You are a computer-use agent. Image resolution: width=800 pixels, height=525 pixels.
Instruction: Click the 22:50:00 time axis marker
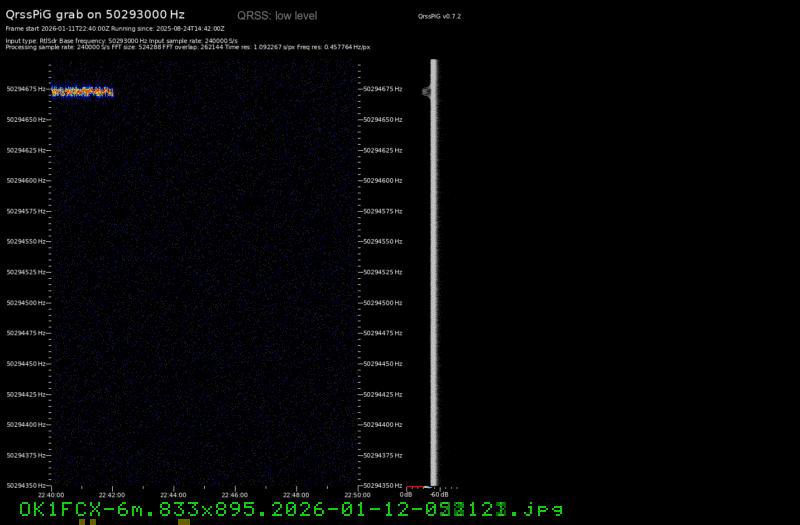[x=356, y=494]
